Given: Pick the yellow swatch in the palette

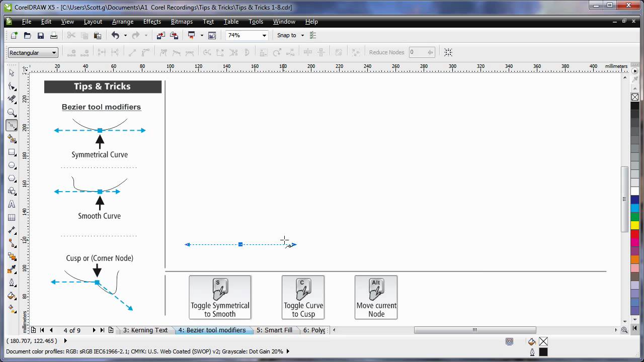Looking at the screenshot, I should click(x=635, y=225).
